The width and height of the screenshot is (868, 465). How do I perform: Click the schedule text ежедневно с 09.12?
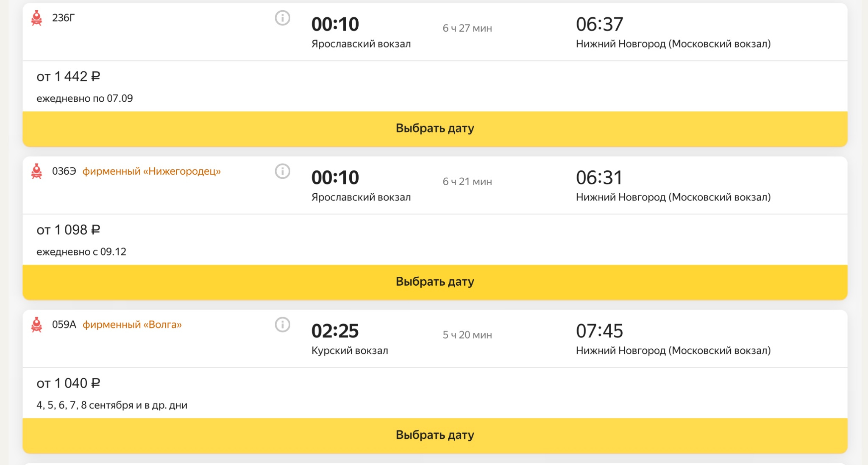coord(81,252)
